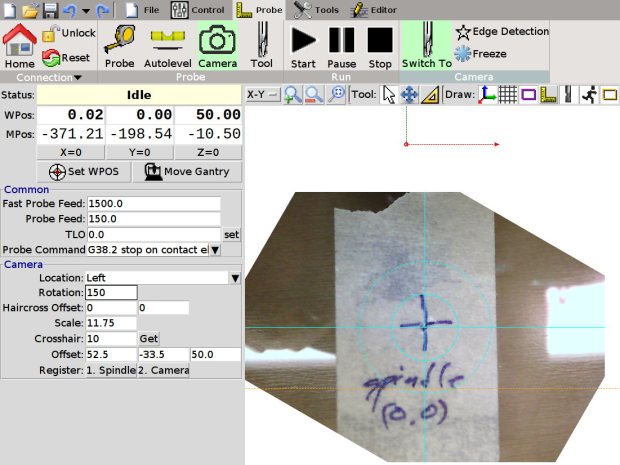Viewport: 620px width, 465px height.
Task: Choose the Pan move tool
Action: click(x=409, y=95)
